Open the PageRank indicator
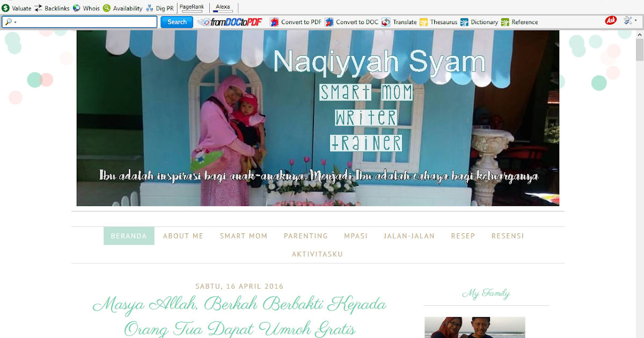Screen dimensions: 644x338 coord(192,8)
